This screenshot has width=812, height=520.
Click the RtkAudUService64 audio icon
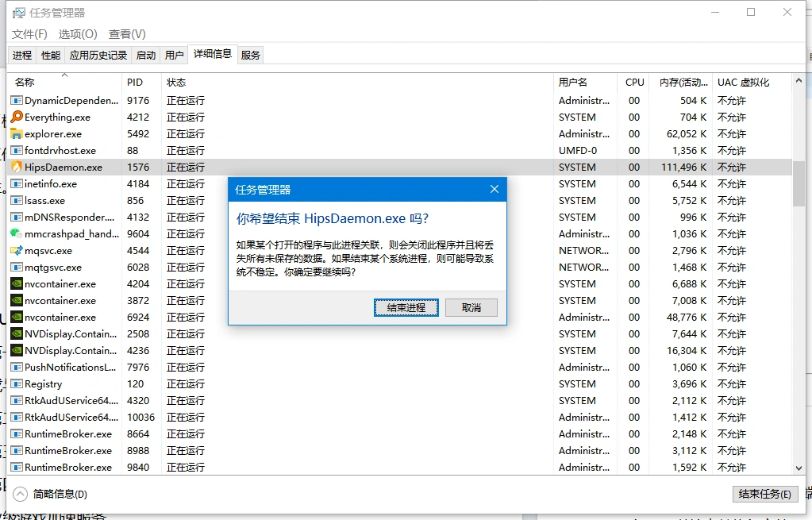pos(17,400)
